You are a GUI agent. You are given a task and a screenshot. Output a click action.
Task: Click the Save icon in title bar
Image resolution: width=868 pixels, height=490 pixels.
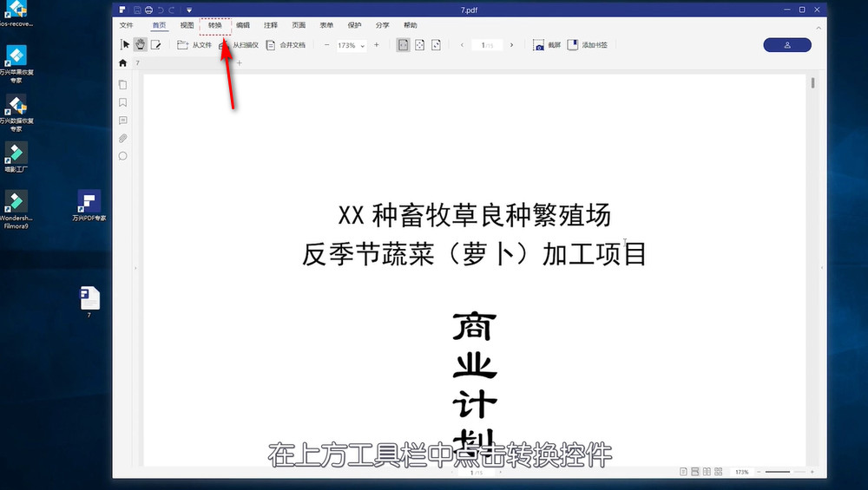pyautogui.click(x=137, y=10)
